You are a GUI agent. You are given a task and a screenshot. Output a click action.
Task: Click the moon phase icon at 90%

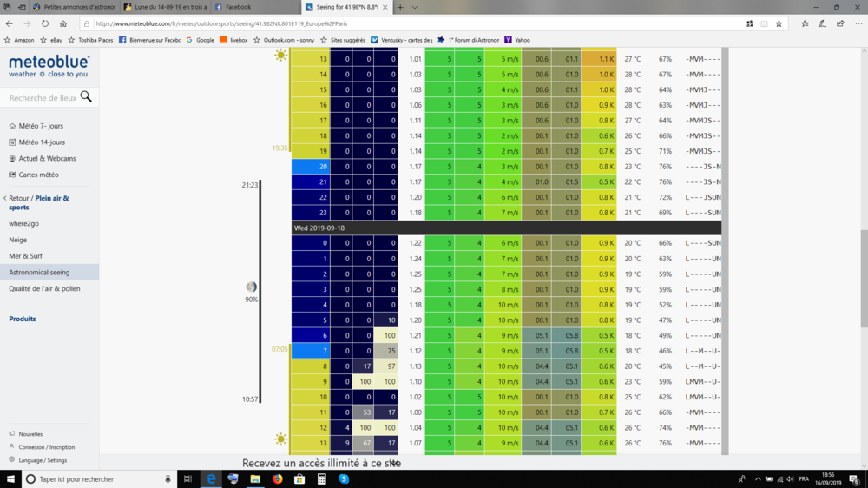point(252,287)
